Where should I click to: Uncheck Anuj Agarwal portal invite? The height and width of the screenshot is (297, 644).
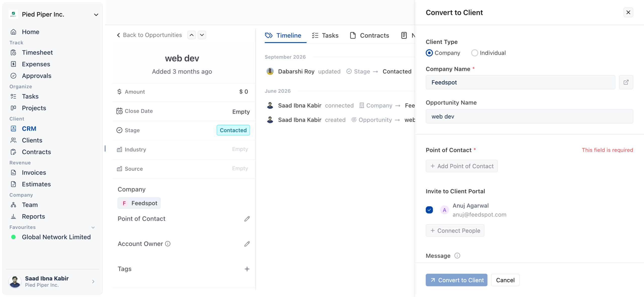429,210
